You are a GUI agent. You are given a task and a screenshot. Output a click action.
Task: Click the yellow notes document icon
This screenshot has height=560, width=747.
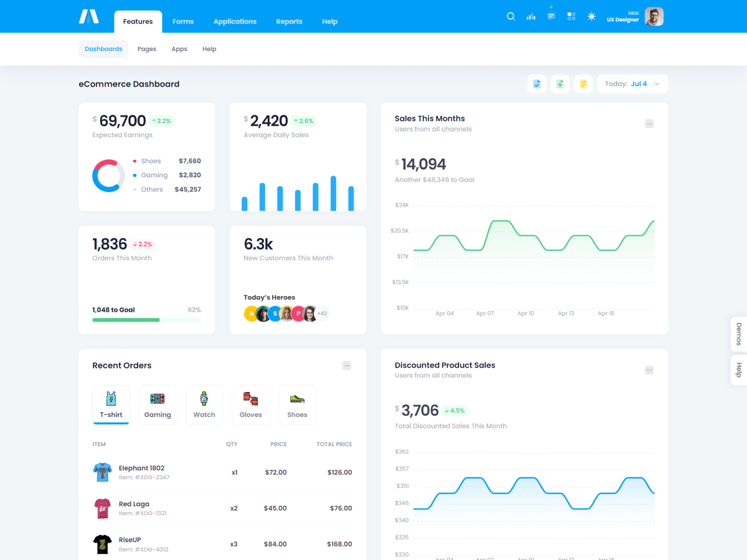[583, 84]
